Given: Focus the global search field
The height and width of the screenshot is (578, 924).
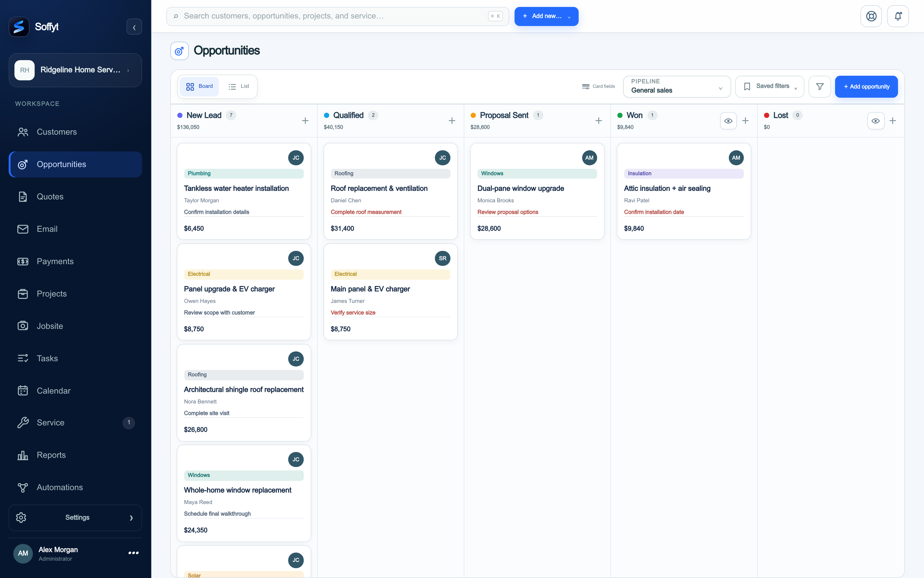Looking at the screenshot, I should click(338, 16).
